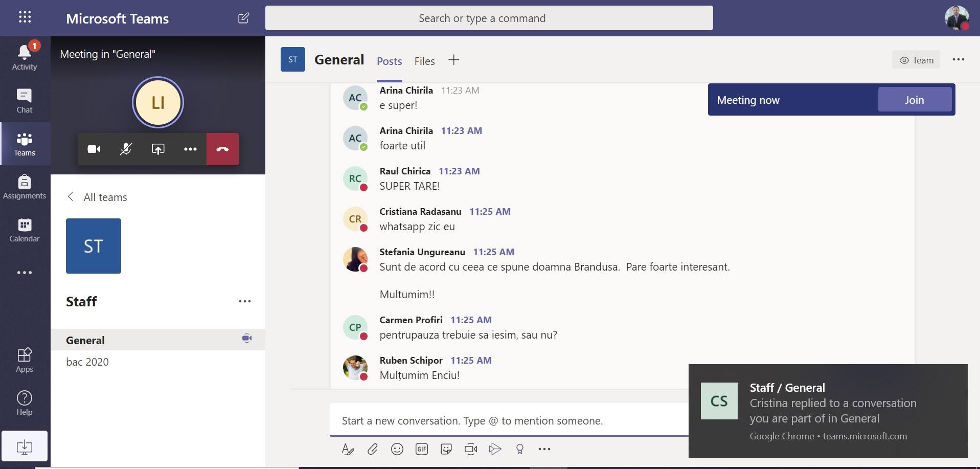Expand the Format compose box
The image size is (980, 469).
[x=348, y=449]
